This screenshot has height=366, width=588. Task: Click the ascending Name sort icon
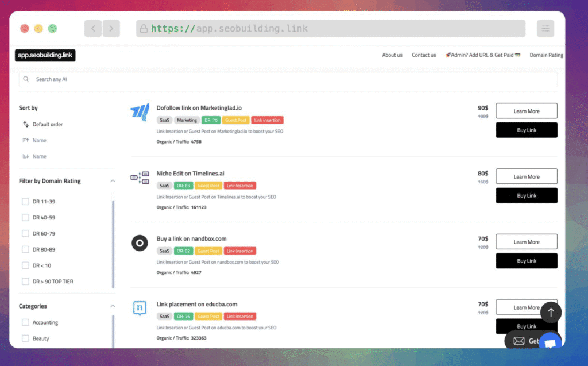tap(26, 140)
